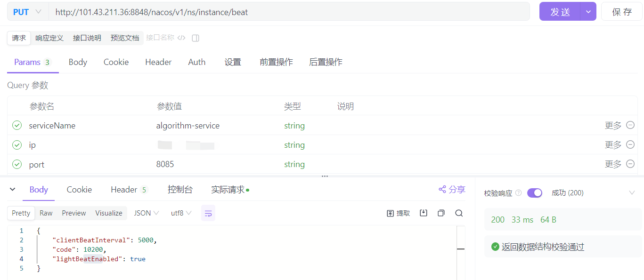Disable the serviceName parameter checkbox
Image resolution: width=644 pixels, height=280 pixels.
coord(17,125)
